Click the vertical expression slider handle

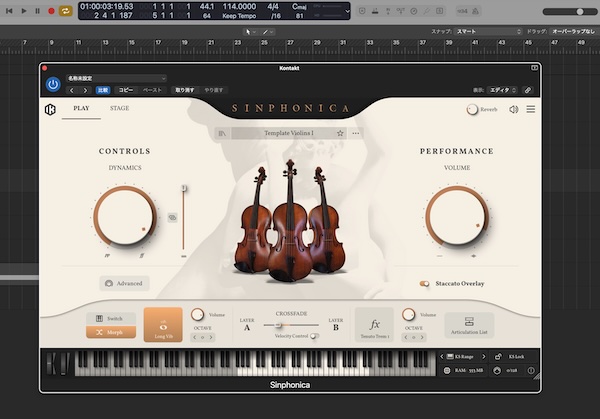[184, 188]
